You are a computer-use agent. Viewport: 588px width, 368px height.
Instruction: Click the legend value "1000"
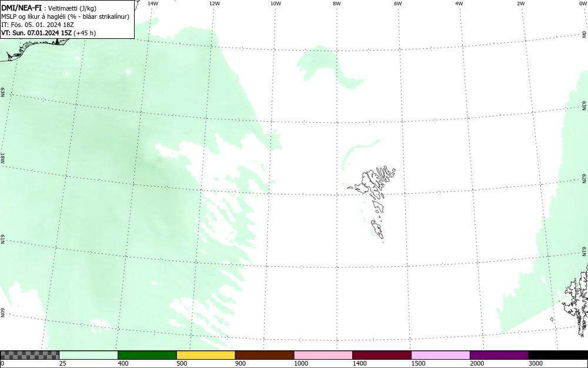coord(300,363)
